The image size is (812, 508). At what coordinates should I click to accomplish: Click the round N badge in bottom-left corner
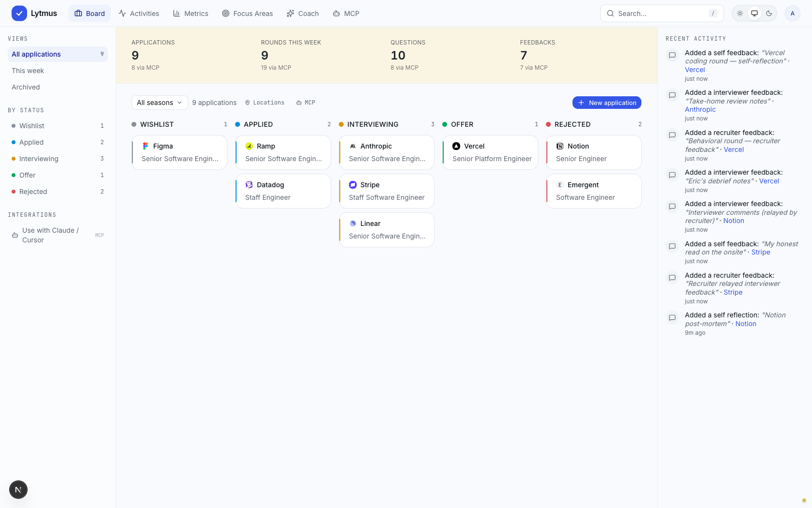[18, 490]
